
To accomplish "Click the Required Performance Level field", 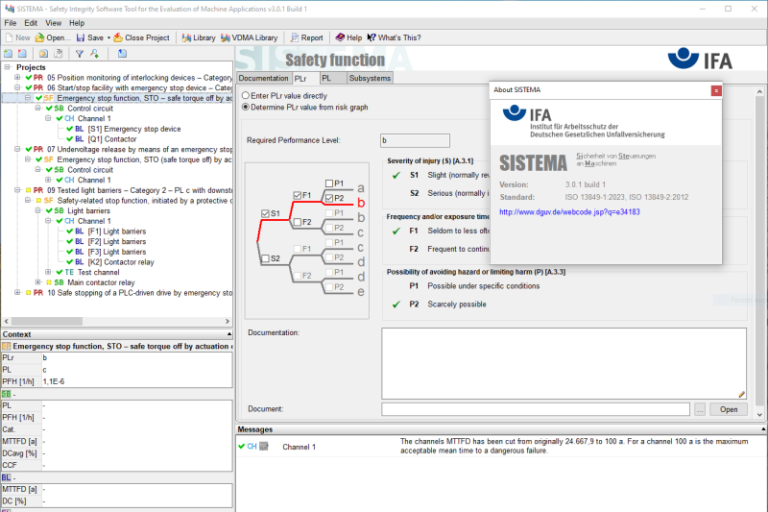I will (414, 141).
